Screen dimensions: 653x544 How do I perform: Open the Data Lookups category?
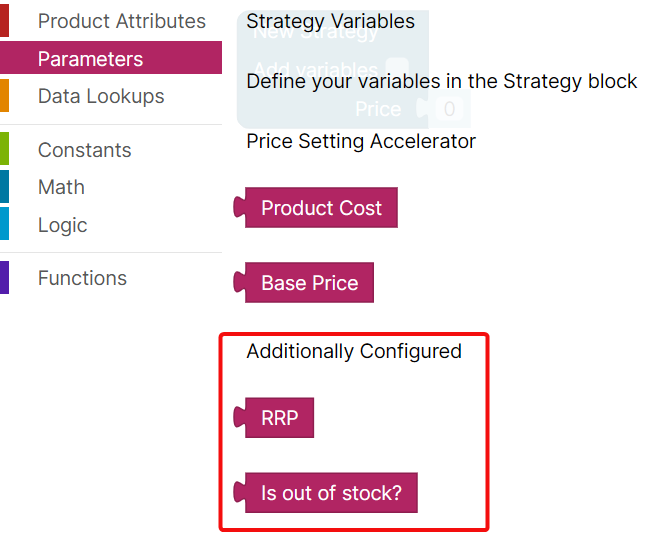pyautogui.click(x=101, y=96)
